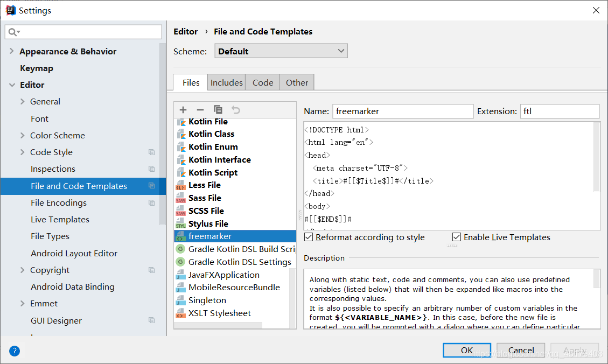Expand the Copyright node
Screen dimensions: 608x364
pyautogui.click(x=22, y=270)
